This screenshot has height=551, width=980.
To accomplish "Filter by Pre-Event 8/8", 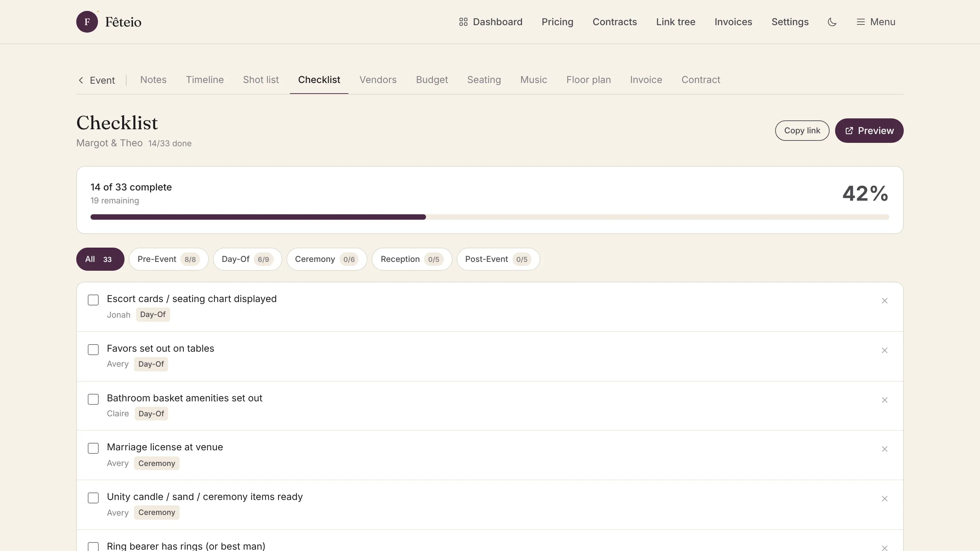I will [168, 259].
